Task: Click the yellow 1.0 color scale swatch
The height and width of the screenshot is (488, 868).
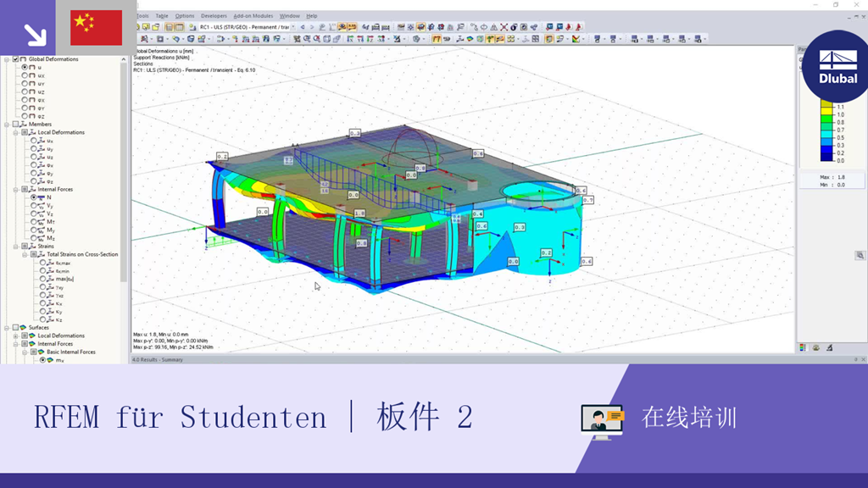Action: [826, 111]
